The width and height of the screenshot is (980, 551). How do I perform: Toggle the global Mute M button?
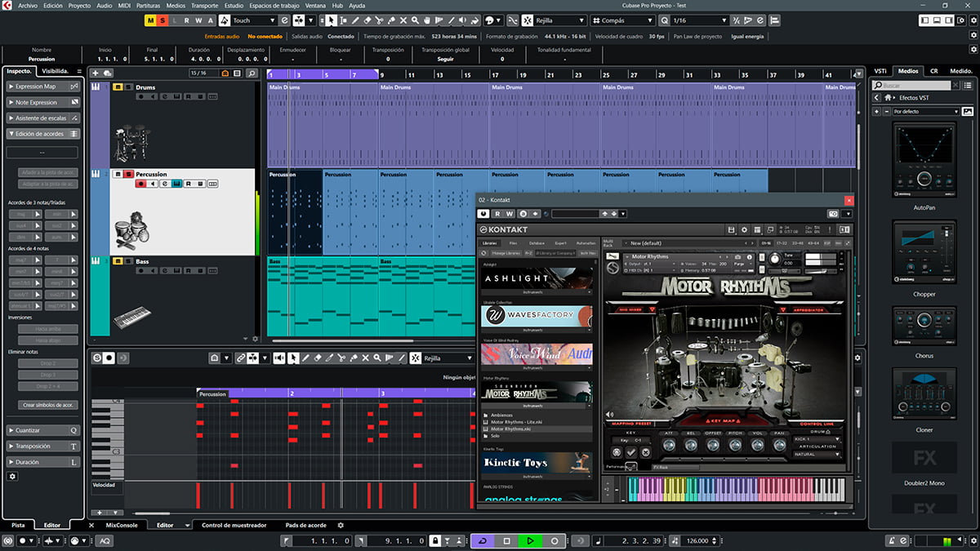(x=150, y=20)
